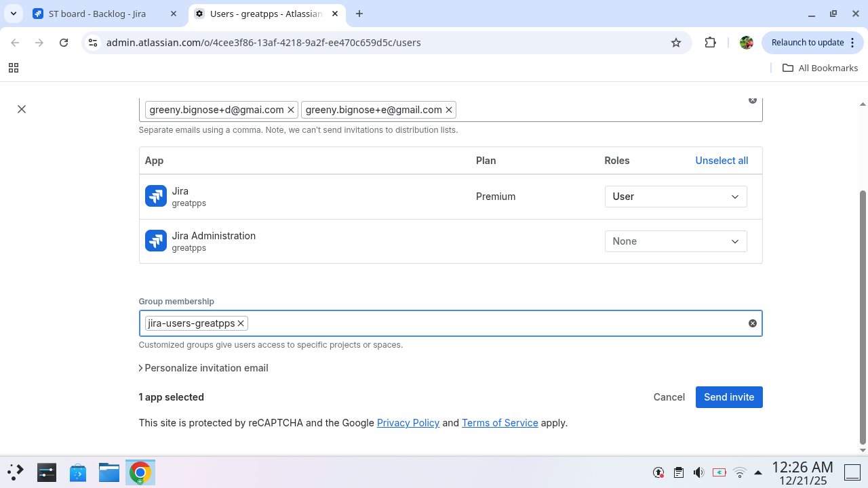Open the tab search dropdown arrow

pyautogui.click(x=14, y=14)
